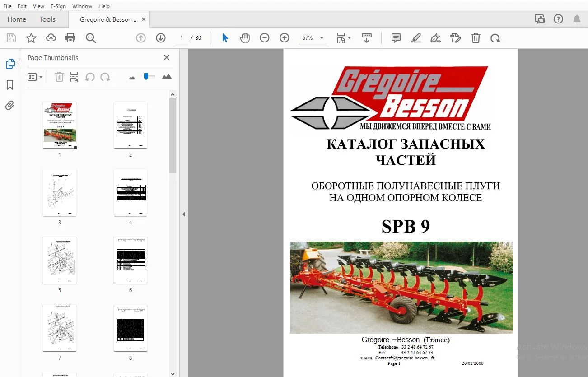Select the highlight text tool

coord(416,38)
